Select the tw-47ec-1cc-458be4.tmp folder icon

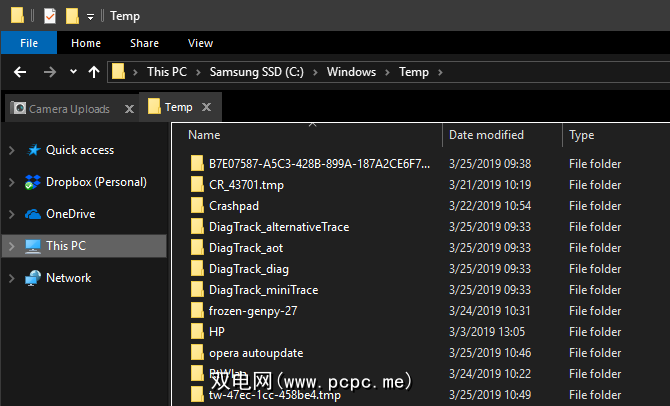197,394
